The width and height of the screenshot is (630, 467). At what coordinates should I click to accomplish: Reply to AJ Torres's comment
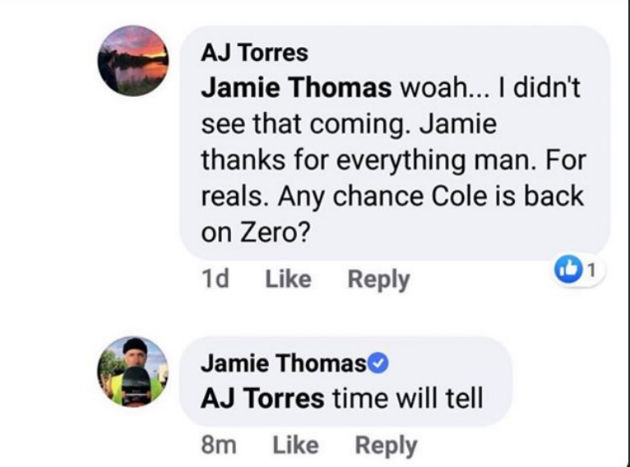tap(378, 280)
